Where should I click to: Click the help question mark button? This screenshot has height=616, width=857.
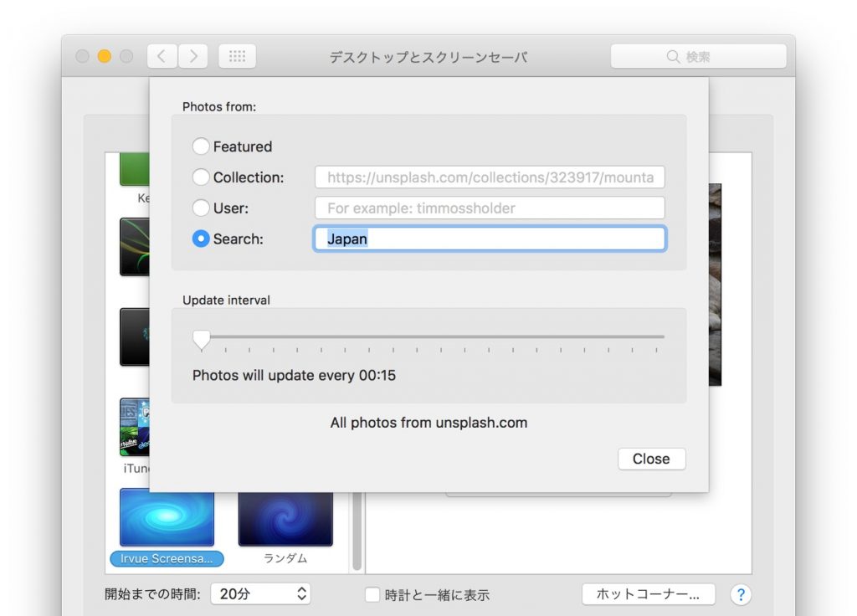740,594
